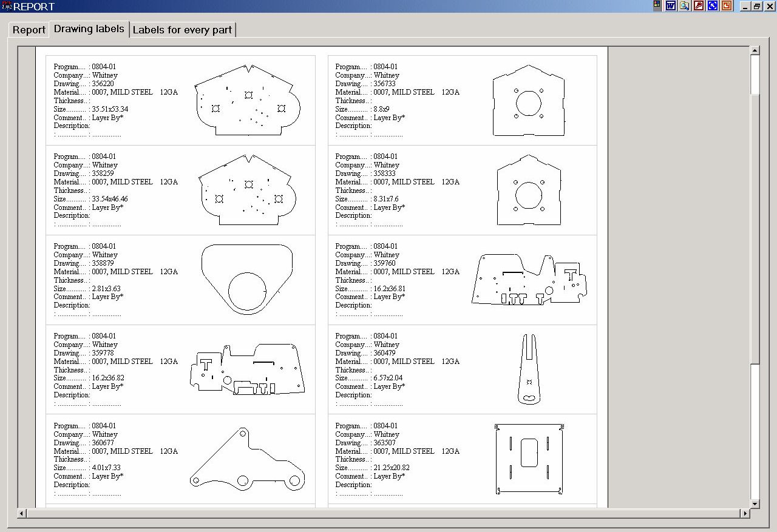Click the REPORT app icon in the title bar
The image size is (777, 532).
7,6
